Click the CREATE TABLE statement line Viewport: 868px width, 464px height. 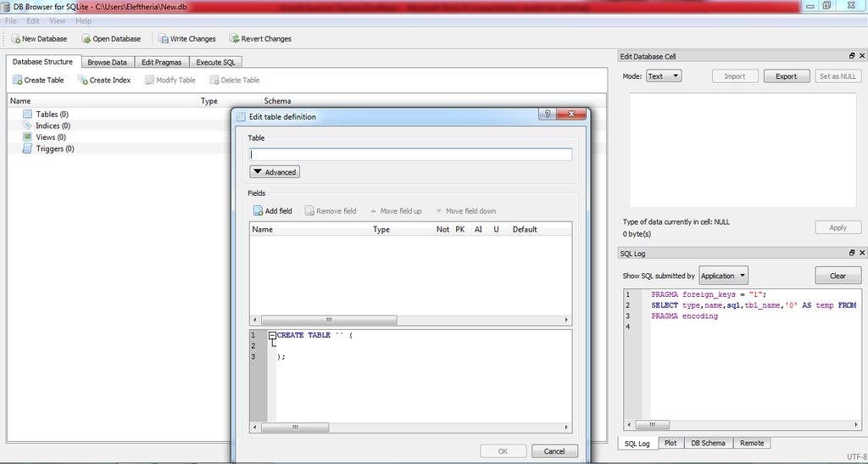[314, 336]
